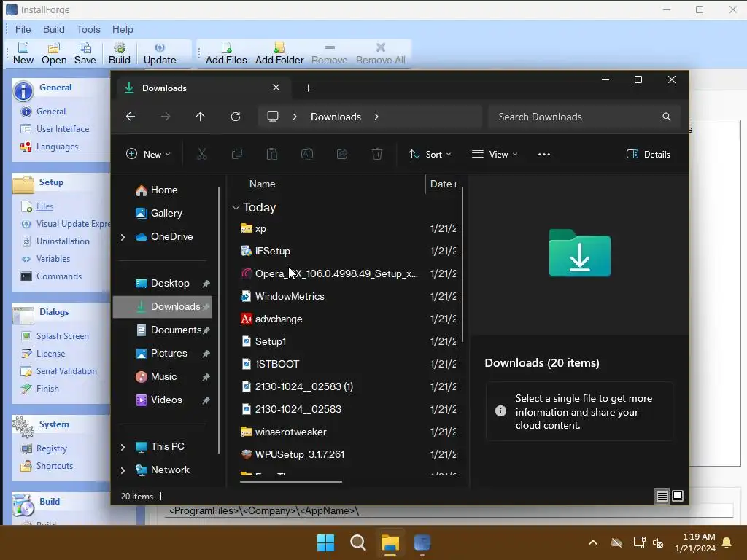Select the WindowMetrics file
Screen dimensions: 747x560
point(290,296)
